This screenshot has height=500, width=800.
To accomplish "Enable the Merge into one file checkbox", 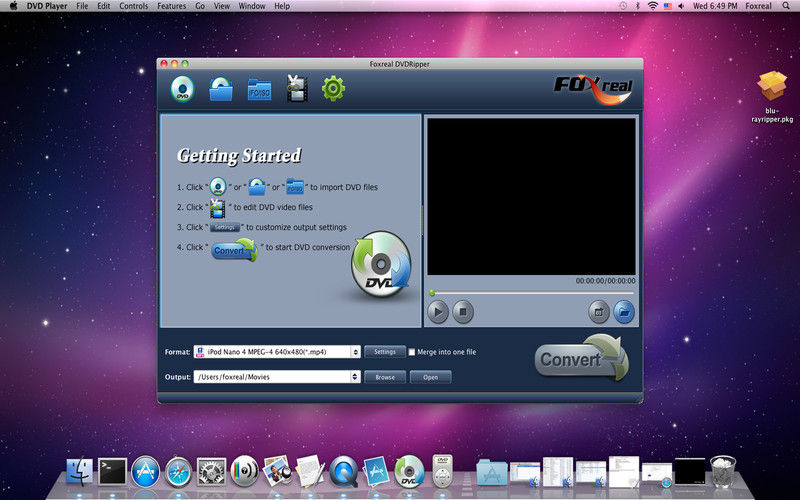I will (412, 352).
